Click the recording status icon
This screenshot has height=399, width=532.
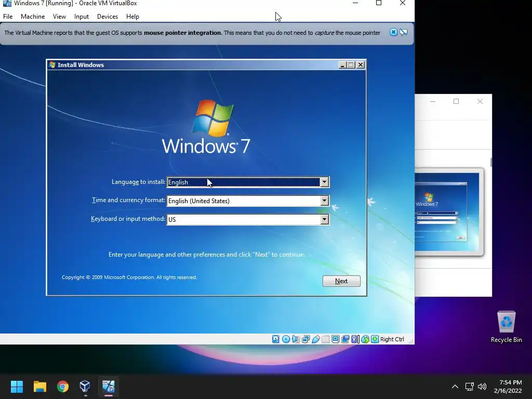pos(345,339)
